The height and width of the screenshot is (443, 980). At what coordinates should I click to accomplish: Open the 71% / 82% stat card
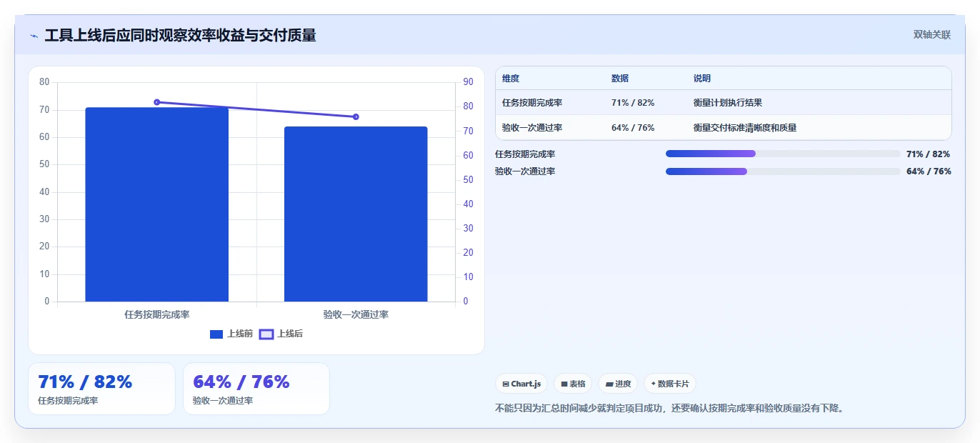tap(101, 389)
